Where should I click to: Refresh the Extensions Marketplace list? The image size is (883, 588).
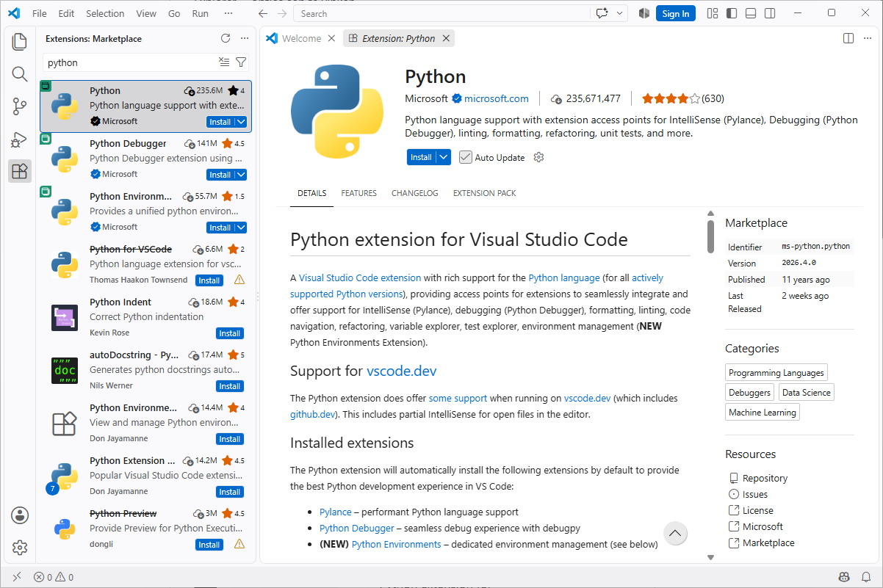[x=226, y=38]
